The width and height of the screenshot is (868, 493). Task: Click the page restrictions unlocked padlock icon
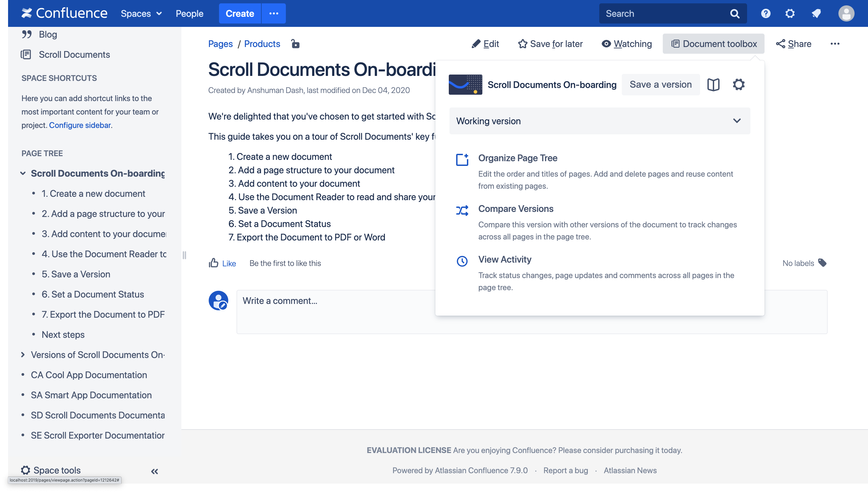coord(295,44)
